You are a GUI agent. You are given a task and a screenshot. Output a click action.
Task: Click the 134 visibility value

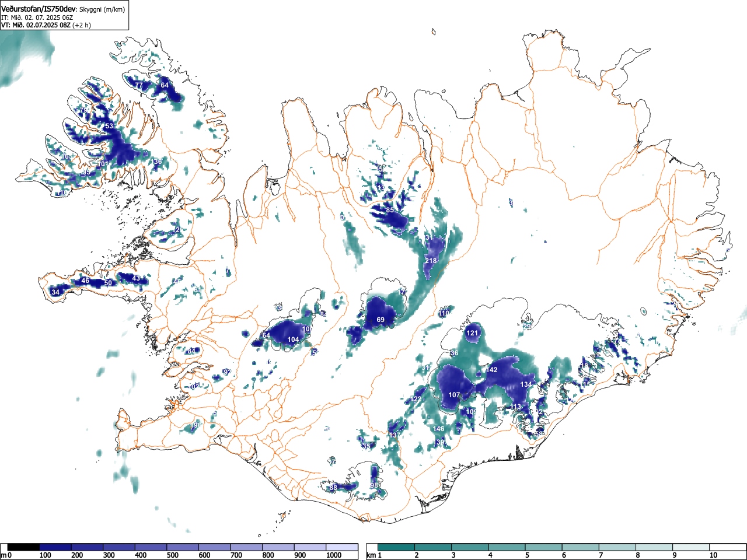526,384
